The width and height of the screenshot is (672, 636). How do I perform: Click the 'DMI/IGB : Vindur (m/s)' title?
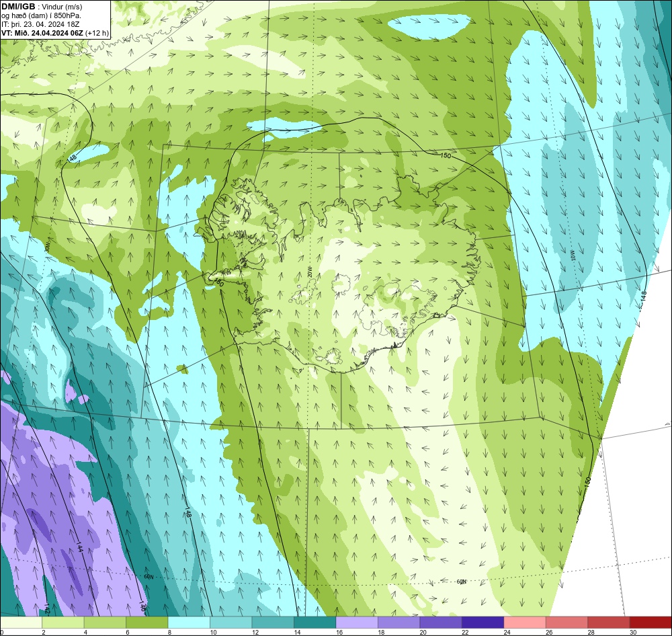point(42,7)
